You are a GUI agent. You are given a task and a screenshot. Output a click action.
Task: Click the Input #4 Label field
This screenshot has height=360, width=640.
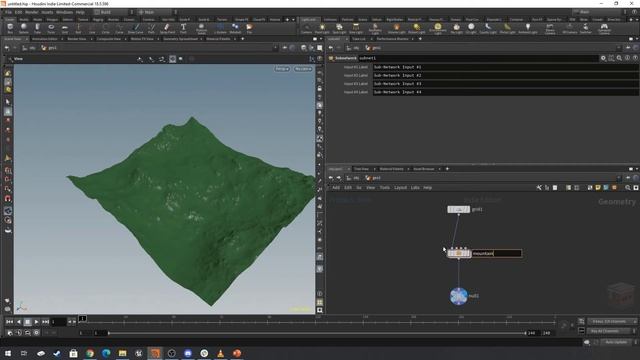click(505, 92)
